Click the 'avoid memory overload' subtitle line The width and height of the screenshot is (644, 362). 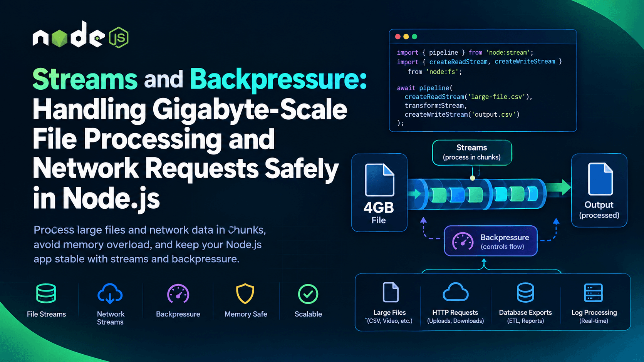pyautogui.click(x=148, y=245)
